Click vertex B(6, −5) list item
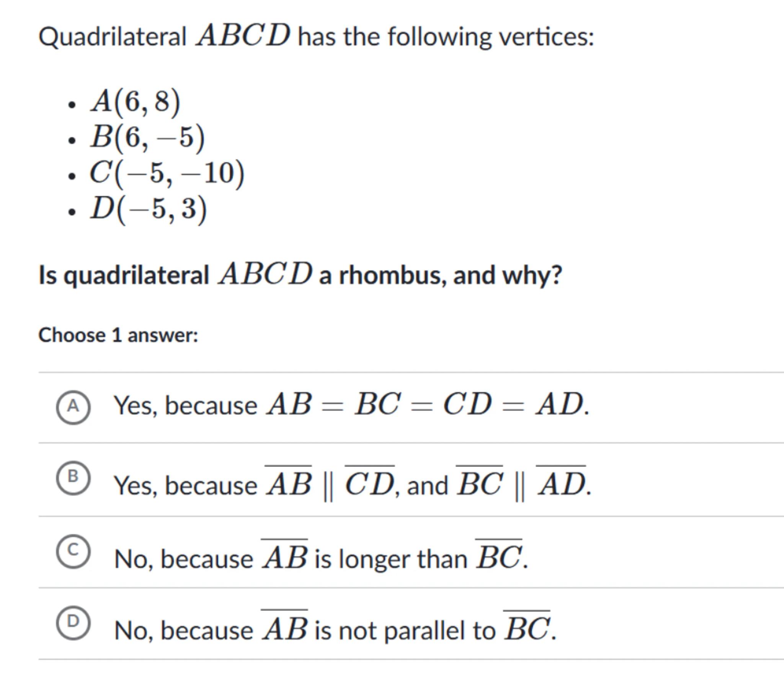Viewport: 784px width, 678px height. click(147, 137)
